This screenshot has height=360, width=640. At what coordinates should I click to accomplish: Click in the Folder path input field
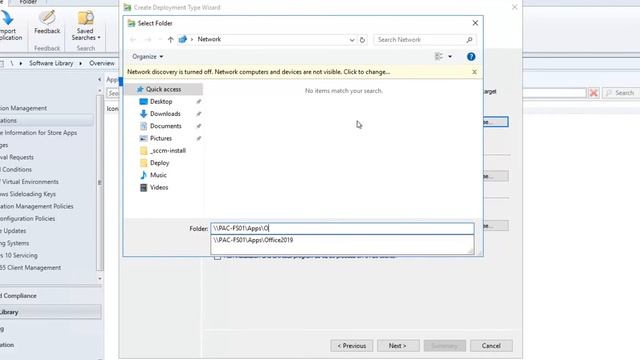(x=342, y=229)
